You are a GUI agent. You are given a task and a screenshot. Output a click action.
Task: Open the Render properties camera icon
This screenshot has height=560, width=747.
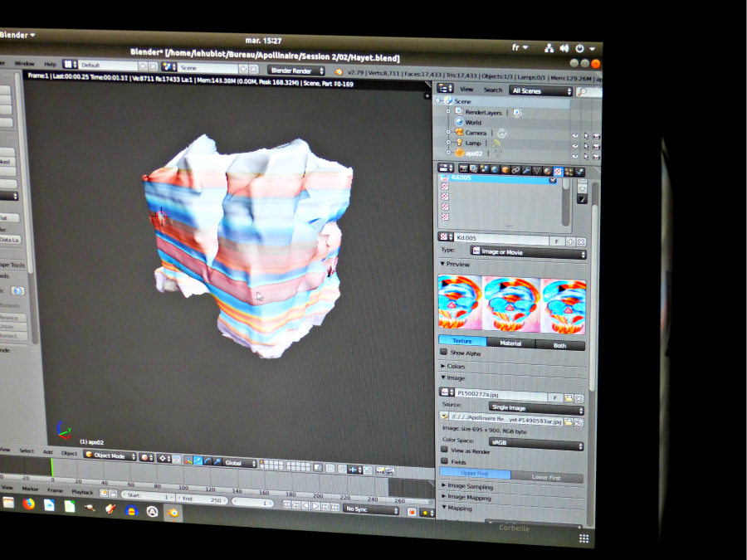click(x=464, y=168)
